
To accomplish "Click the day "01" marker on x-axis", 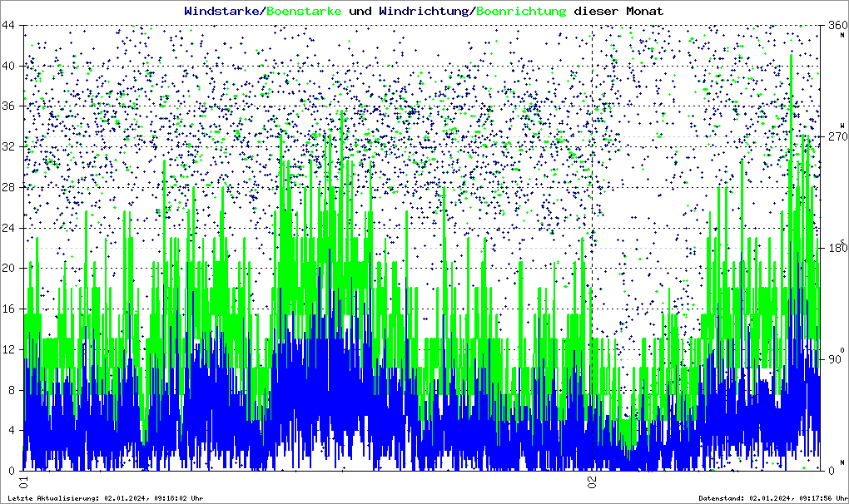I will point(24,482).
